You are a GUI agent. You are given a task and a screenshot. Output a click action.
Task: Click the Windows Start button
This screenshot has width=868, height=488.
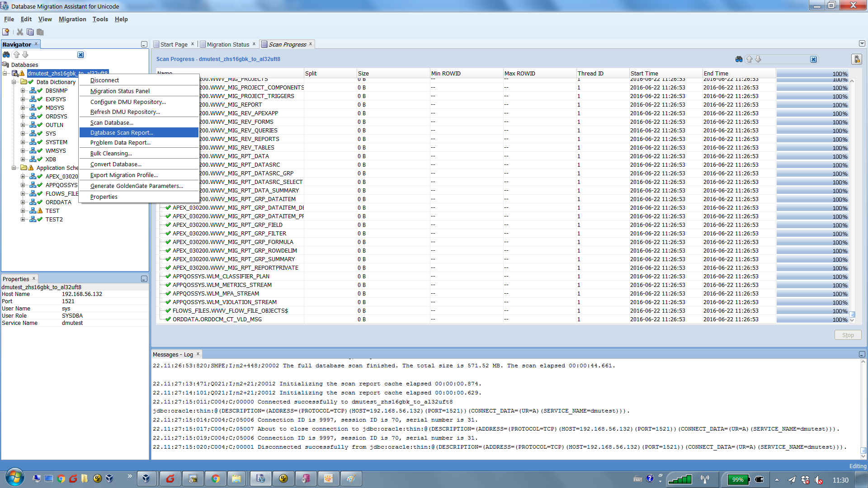[x=14, y=478]
